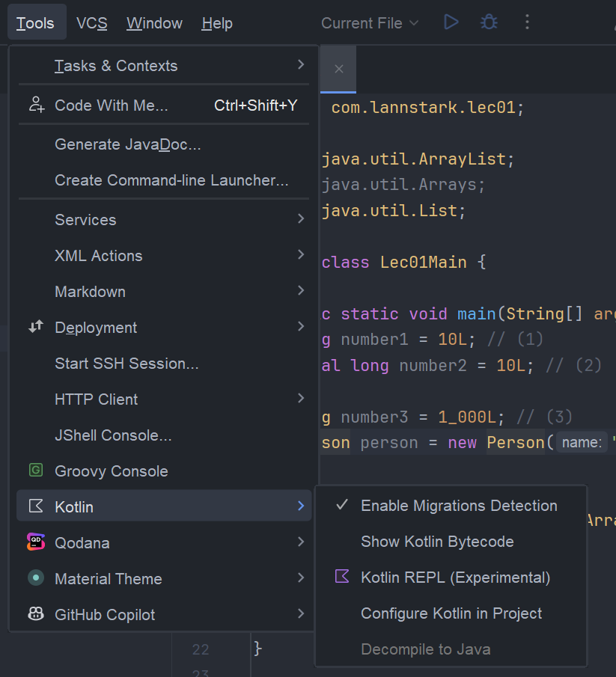The width and height of the screenshot is (616, 677).
Task: Click the GitHub Copilot icon
Action: click(36, 613)
